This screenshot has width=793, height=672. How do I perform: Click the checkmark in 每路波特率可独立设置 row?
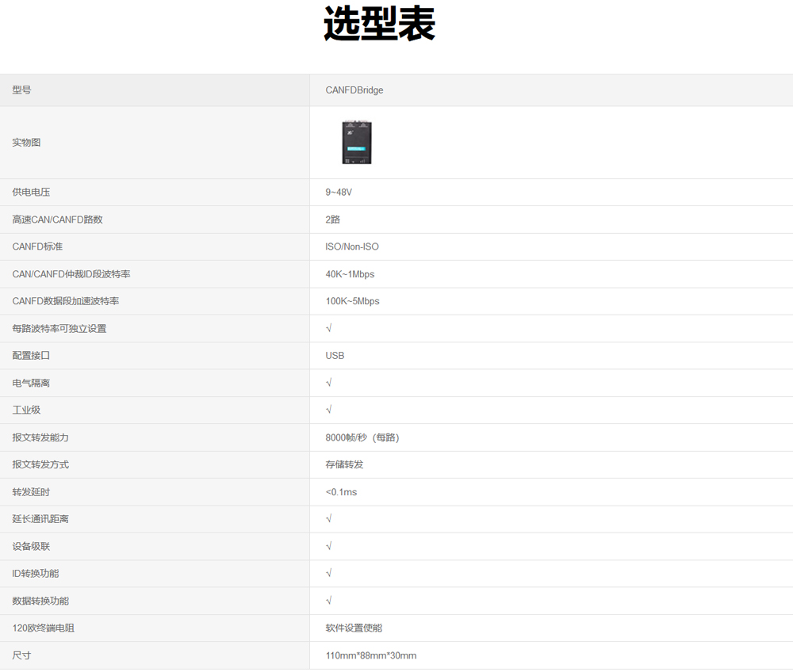point(329,328)
